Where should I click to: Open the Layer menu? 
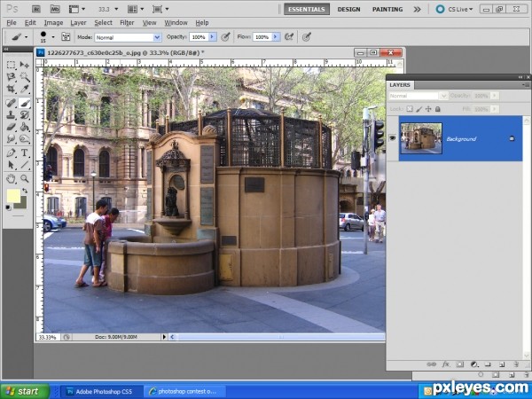click(x=78, y=23)
